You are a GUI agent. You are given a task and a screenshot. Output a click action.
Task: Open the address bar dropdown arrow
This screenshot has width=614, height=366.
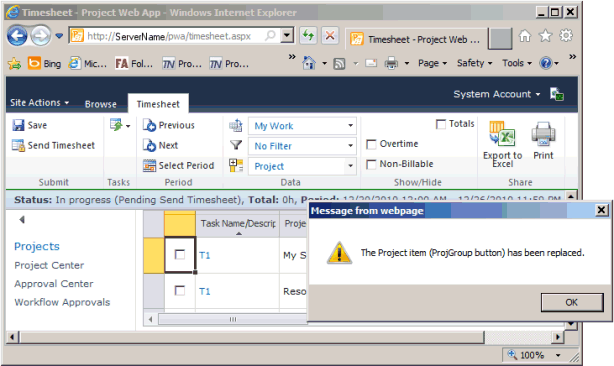pos(287,36)
